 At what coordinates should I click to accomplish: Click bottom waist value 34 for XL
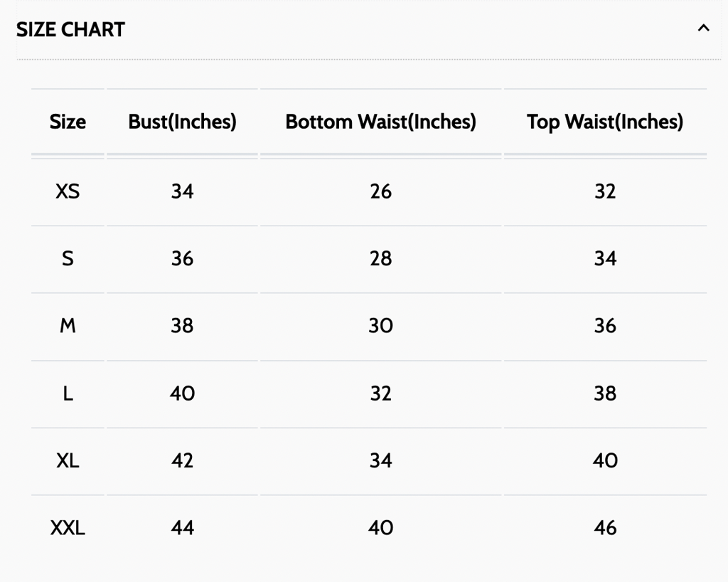[x=381, y=461]
